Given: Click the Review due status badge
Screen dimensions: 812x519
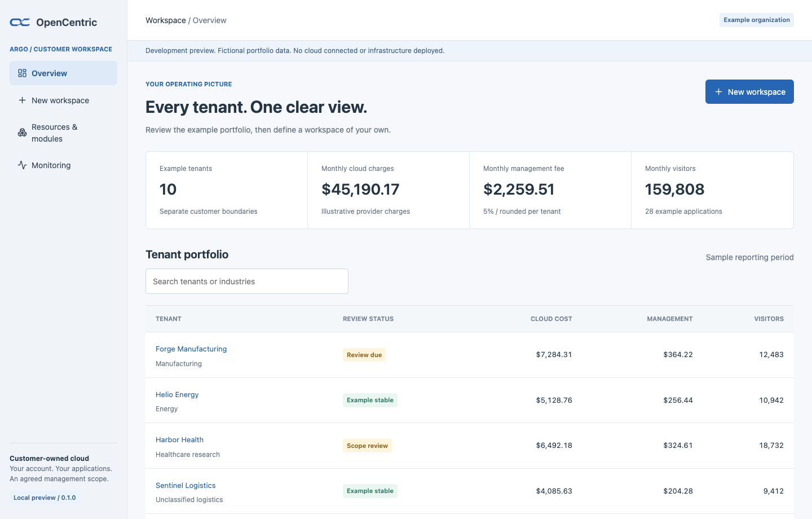Looking at the screenshot, I should pyautogui.click(x=364, y=355).
